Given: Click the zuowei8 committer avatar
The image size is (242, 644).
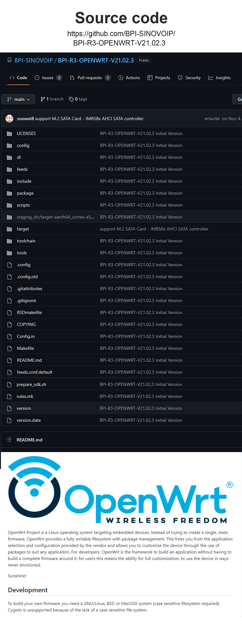Looking at the screenshot, I should point(10,118).
